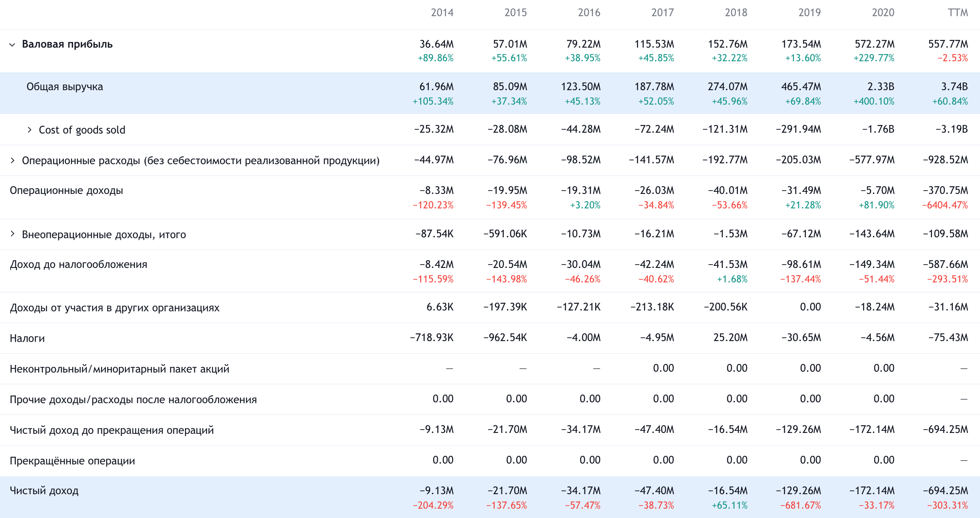This screenshot has width=980, height=518.
Task: Click taxes value −75.43M
Action: click(949, 338)
